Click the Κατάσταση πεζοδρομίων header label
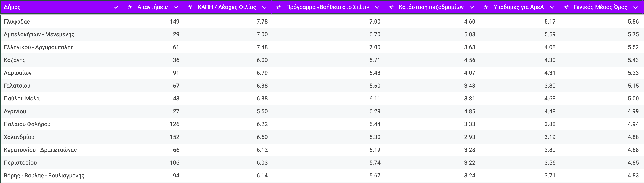The width and height of the screenshot is (644, 183). [431, 7]
